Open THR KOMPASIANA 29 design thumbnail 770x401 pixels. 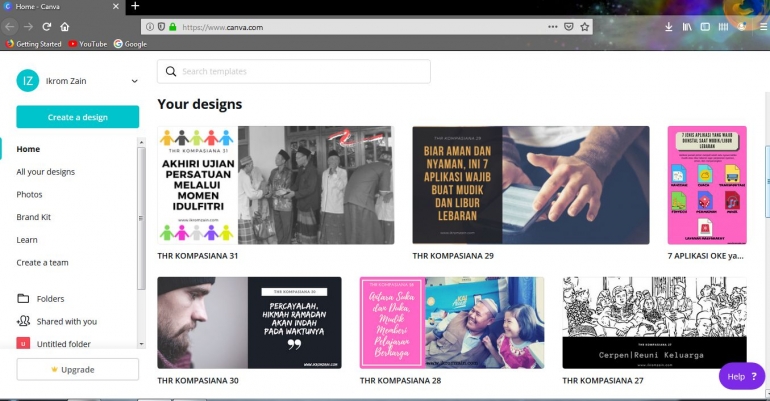(531, 185)
